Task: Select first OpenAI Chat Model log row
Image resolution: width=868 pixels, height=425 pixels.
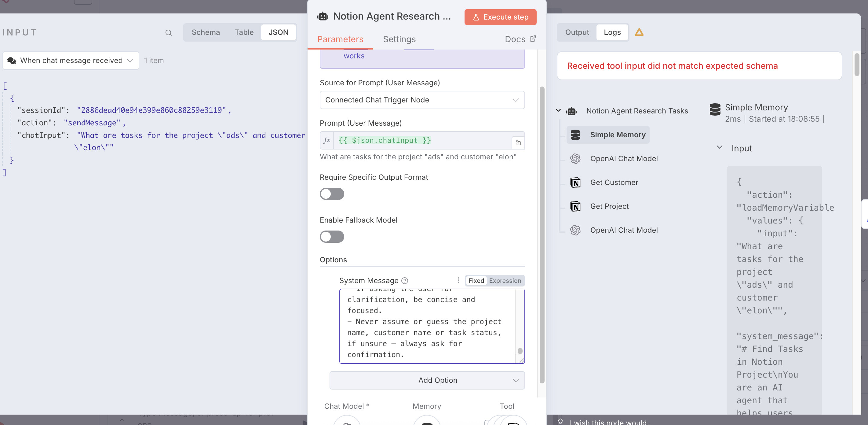Action: (x=614, y=158)
